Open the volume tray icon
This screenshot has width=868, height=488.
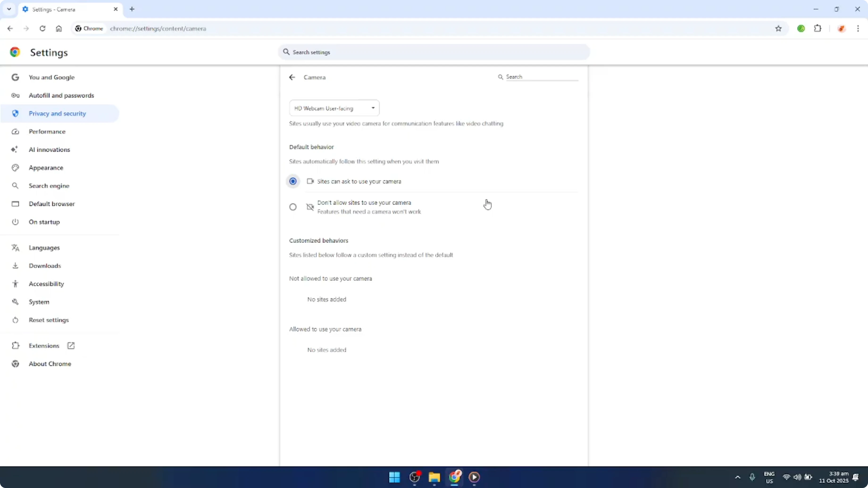pyautogui.click(x=797, y=477)
